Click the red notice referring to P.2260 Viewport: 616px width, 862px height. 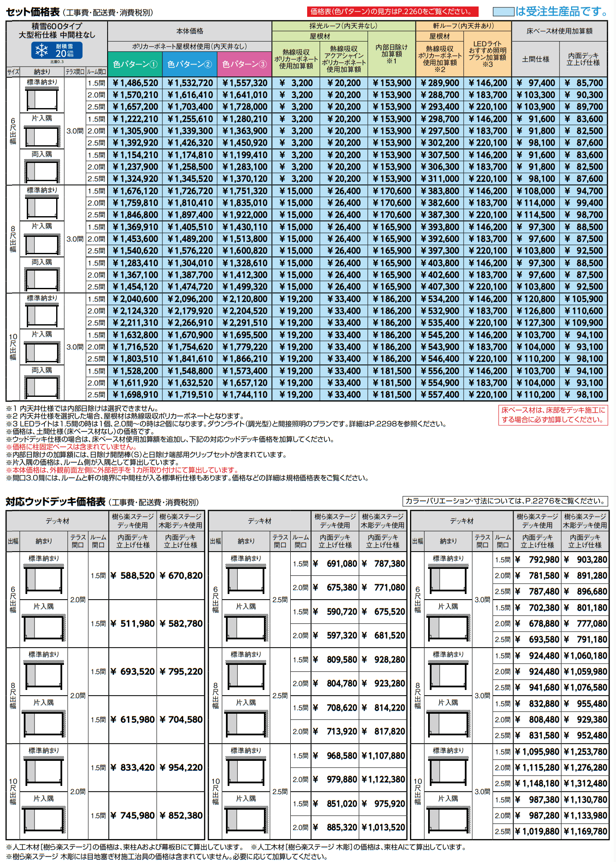(x=393, y=12)
